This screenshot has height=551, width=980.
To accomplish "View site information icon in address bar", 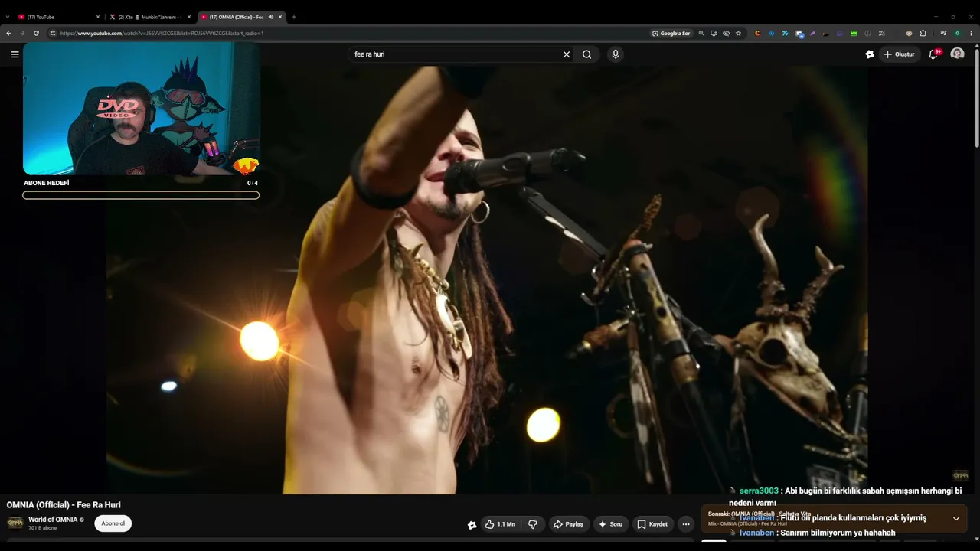I will point(53,33).
